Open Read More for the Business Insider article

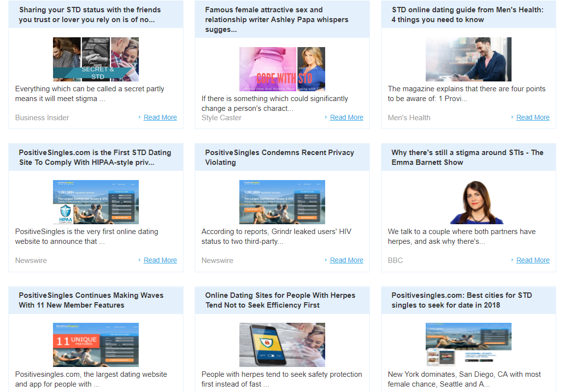[160, 117]
